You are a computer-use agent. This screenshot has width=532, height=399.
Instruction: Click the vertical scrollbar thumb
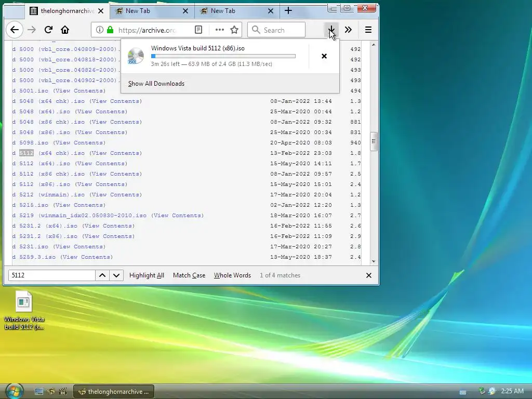pyautogui.click(x=373, y=141)
